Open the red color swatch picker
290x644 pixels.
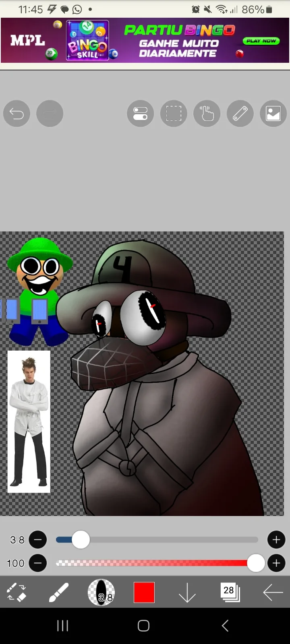coord(144,592)
